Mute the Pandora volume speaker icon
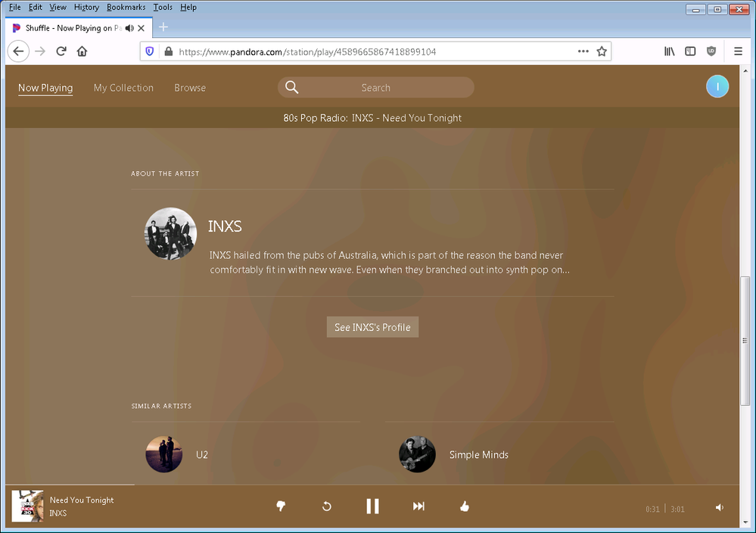Viewport: 756px width, 533px height. tap(719, 508)
